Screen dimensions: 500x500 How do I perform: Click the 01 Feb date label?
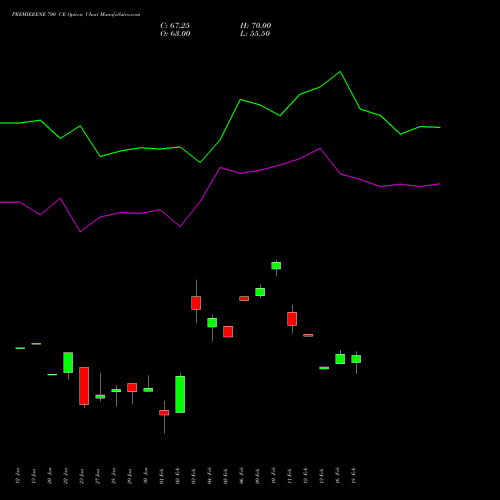pyautogui.click(x=162, y=476)
